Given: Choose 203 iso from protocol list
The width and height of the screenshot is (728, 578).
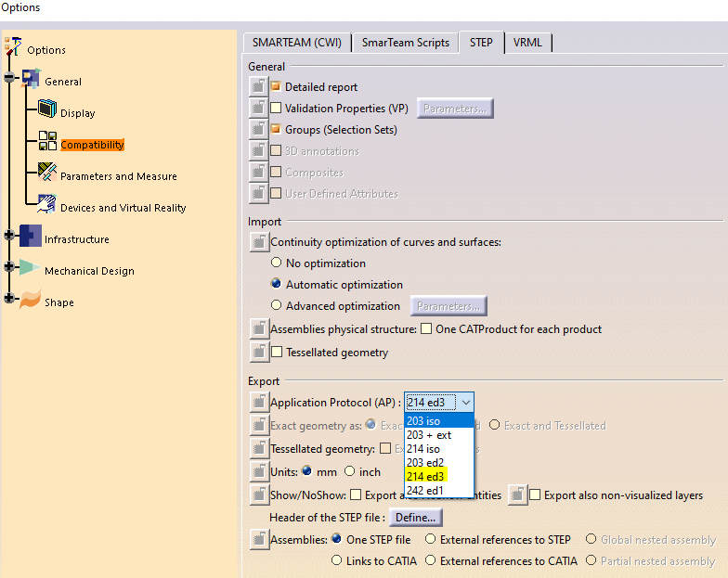Looking at the screenshot, I should (439, 421).
